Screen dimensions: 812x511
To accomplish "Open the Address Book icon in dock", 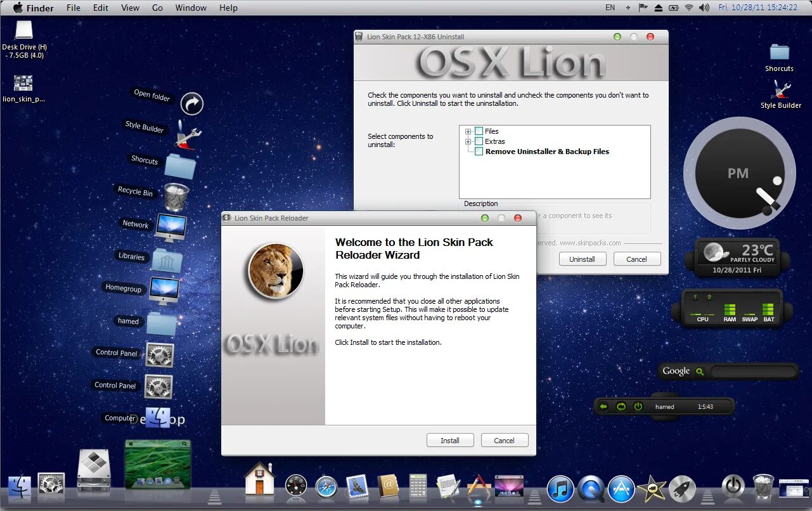I will [388, 486].
